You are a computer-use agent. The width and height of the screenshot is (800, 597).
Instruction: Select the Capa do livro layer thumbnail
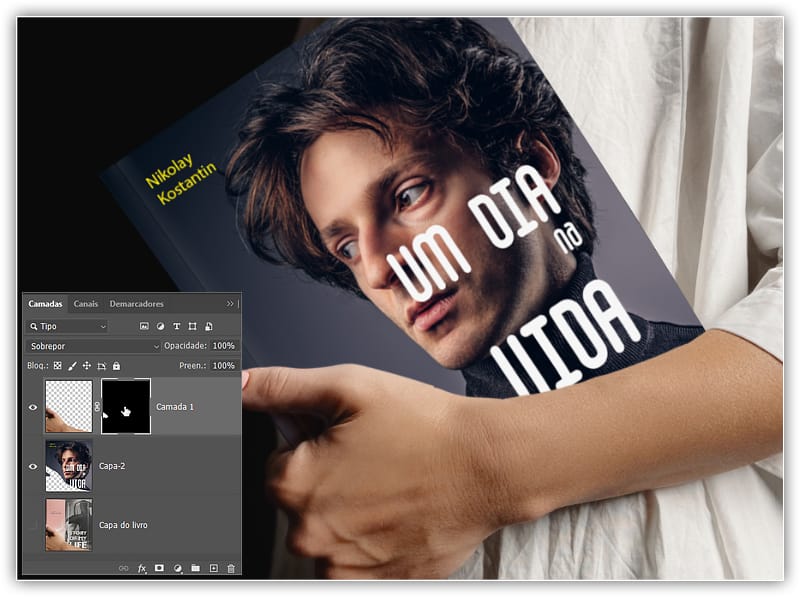69,525
